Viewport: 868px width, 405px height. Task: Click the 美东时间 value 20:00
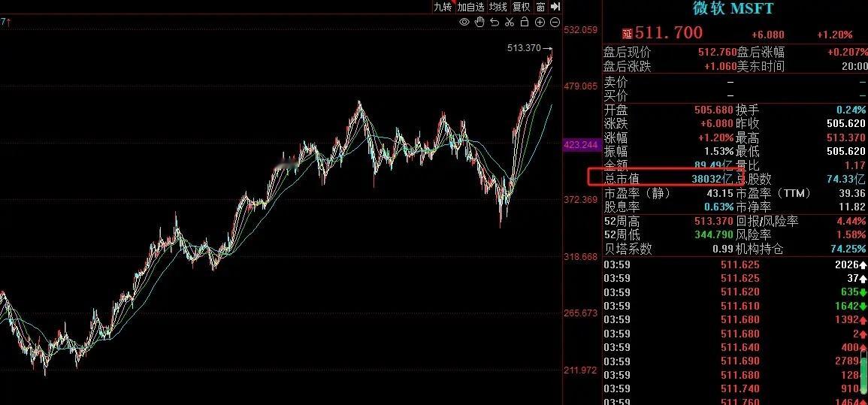pos(853,66)
